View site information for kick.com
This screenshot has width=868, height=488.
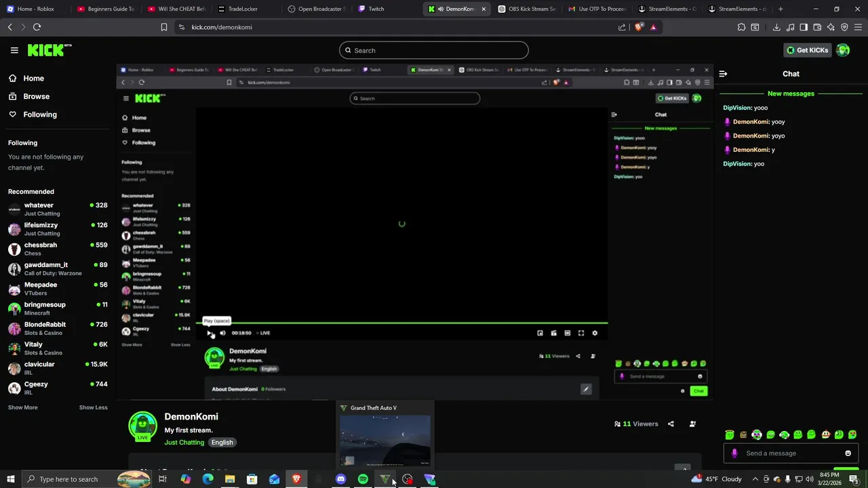(181, 27)
